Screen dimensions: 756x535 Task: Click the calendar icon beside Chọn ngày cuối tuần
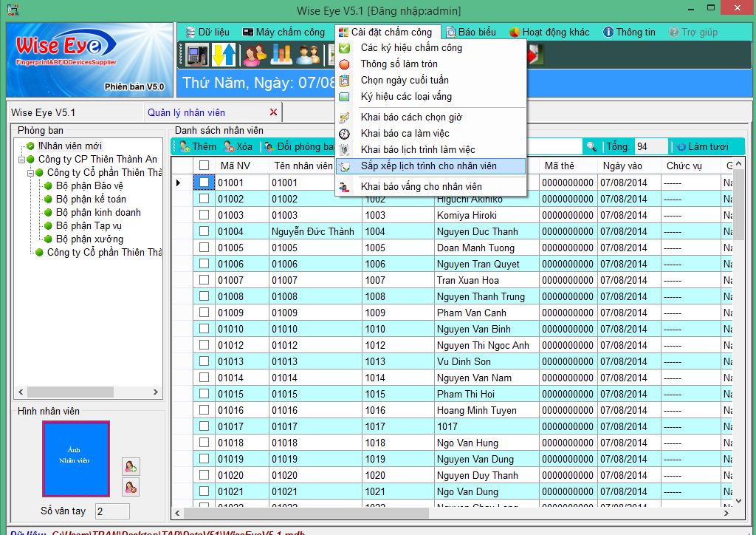(344, 81)
